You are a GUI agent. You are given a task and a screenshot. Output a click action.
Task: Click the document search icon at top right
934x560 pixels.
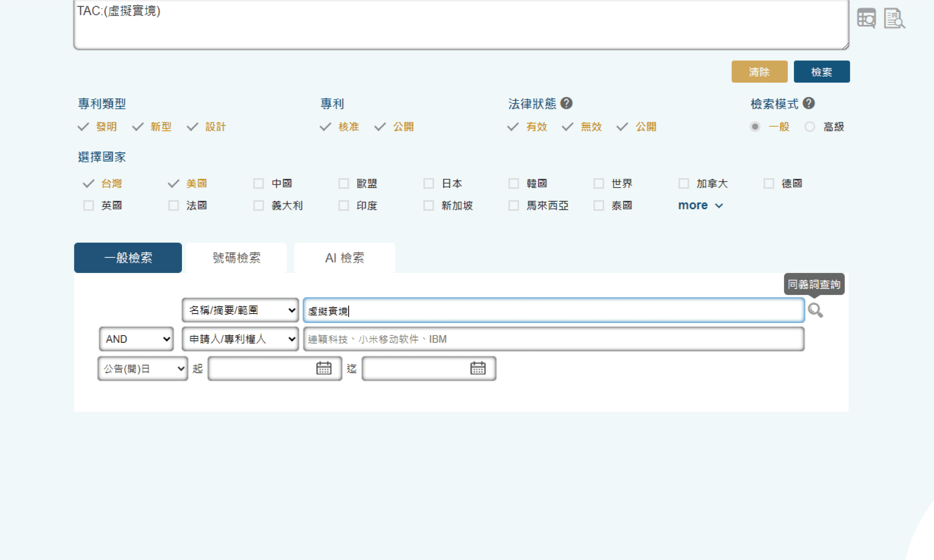(x=894, y=18)
